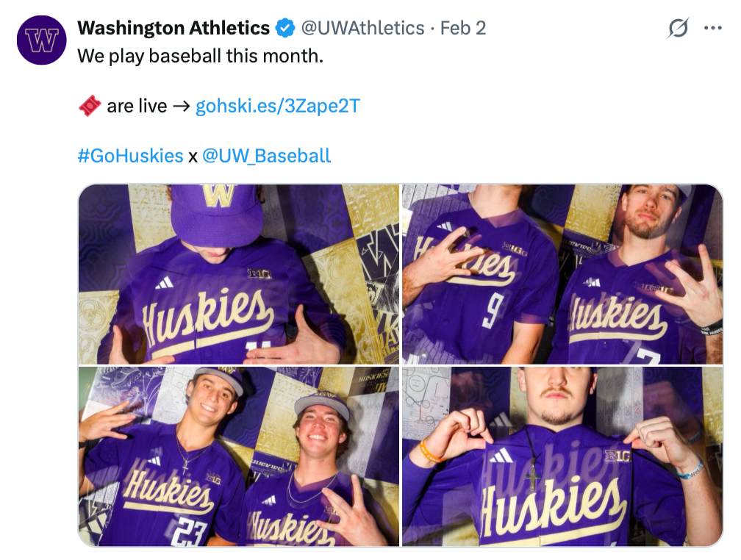741x560 pixels.
Task: Click jersey number 23 in the photo
Action: (x=186, y=531)
